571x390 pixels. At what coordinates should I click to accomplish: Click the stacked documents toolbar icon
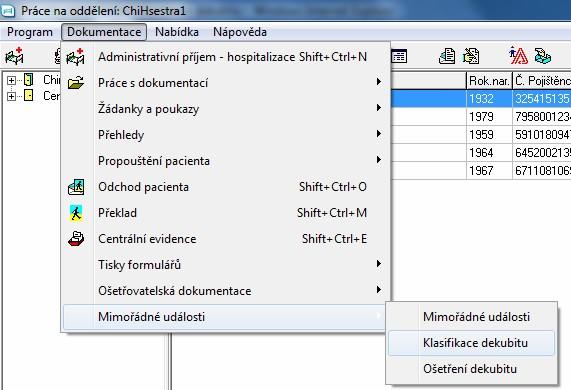(447, 56)
